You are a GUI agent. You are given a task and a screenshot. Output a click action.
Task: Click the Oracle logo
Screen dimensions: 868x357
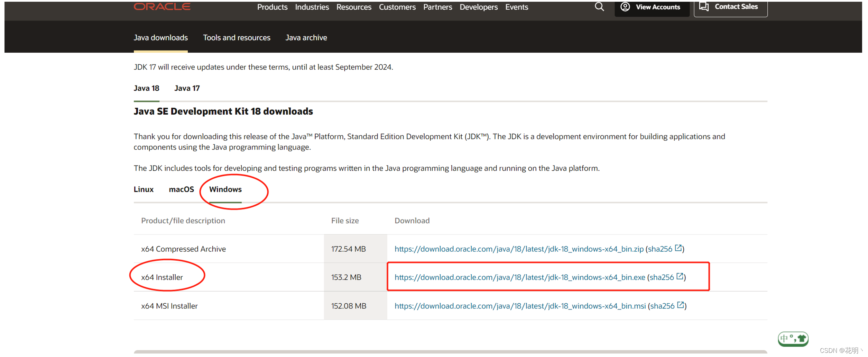click(x=162, y=7)
